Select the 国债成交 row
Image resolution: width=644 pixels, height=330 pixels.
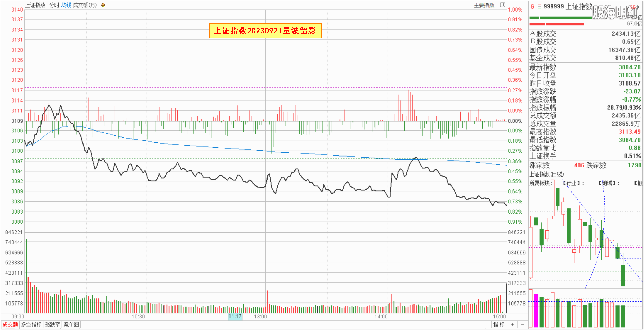pos(585,50)
